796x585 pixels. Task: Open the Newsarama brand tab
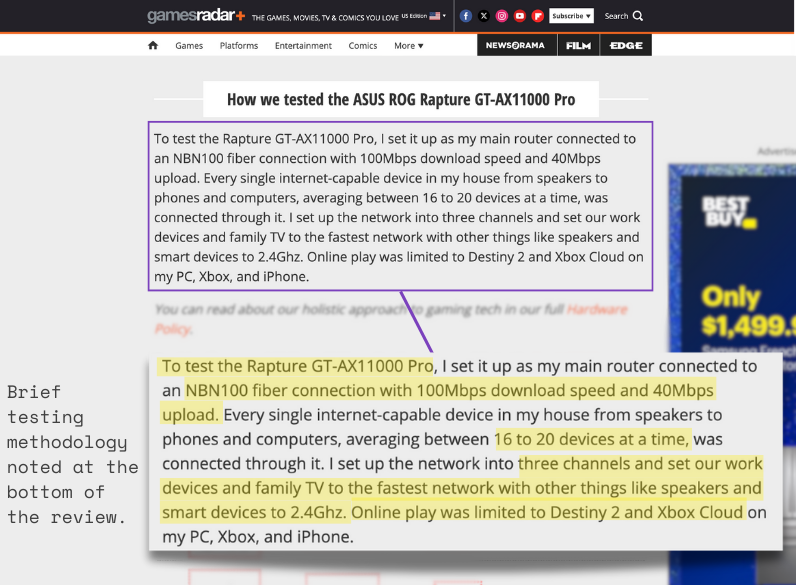pyautogui.click(x=516, y=45)
